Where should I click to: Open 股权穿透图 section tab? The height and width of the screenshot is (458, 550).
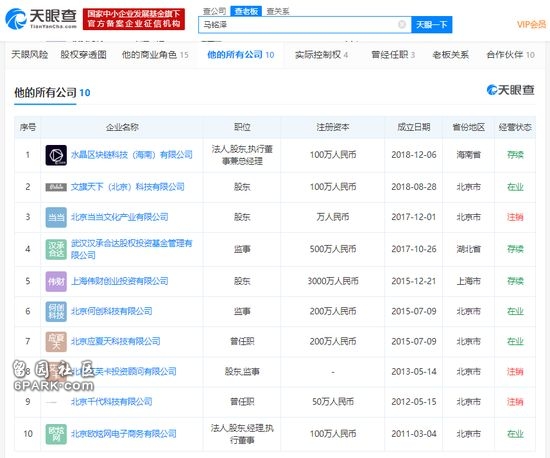tap(83, 55)
